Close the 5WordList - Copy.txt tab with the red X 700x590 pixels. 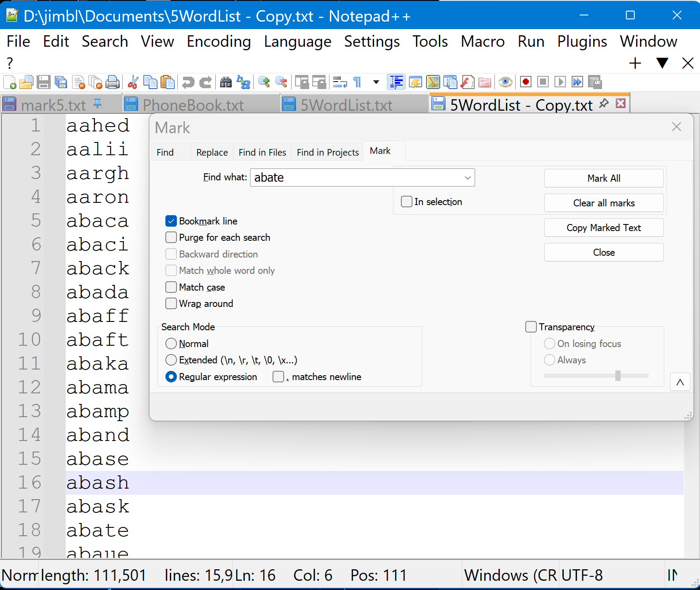(x=621, y=103)
